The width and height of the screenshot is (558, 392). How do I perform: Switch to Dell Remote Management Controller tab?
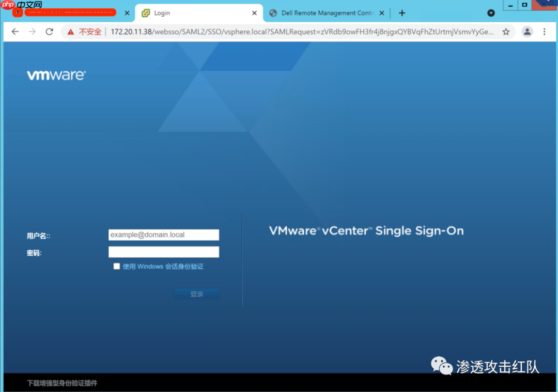pos(327,13)
